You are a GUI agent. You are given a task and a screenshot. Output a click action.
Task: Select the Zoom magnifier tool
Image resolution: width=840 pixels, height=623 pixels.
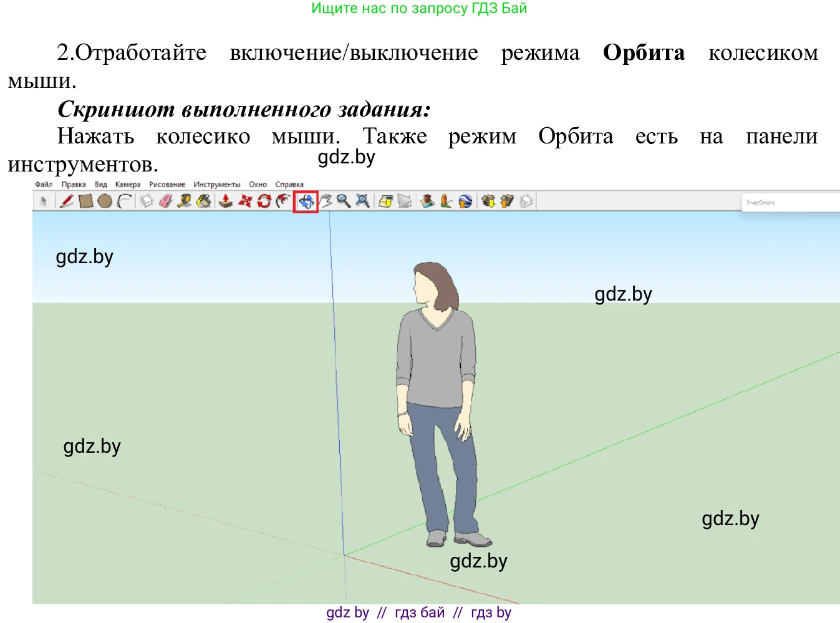click(342, 201)
